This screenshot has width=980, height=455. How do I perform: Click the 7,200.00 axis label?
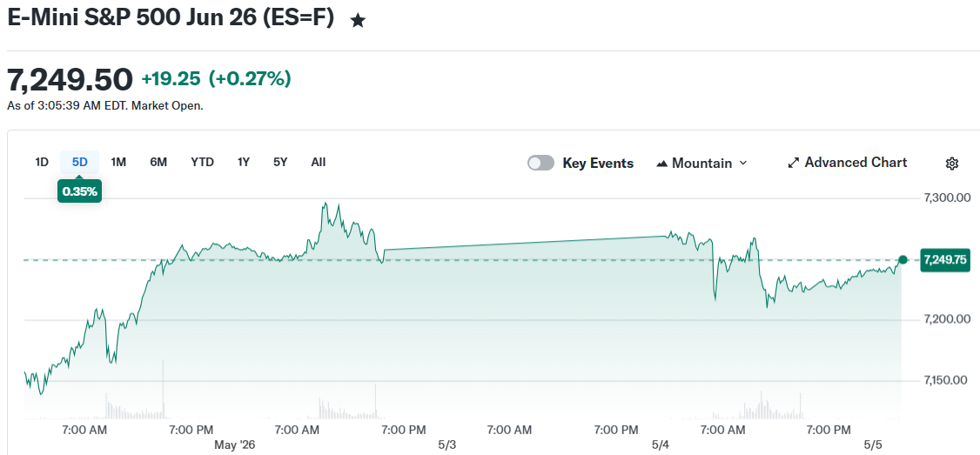pos(947,320)
